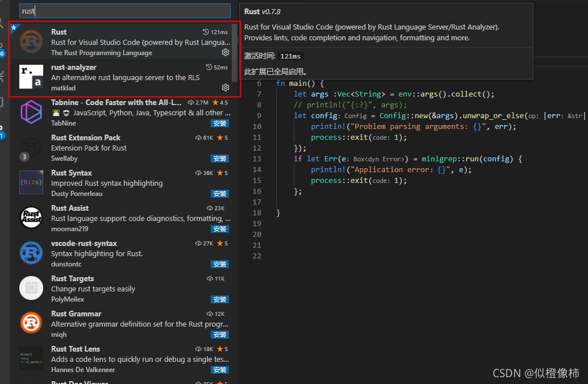Click the commented println line 8
The image size is (588, 384).
[x=351, y=105]
